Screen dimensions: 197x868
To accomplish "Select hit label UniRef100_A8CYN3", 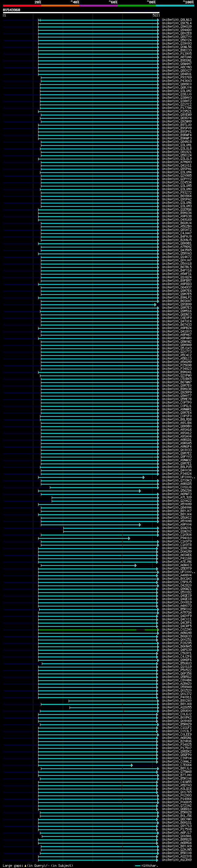I will click(x=177, y=67).
